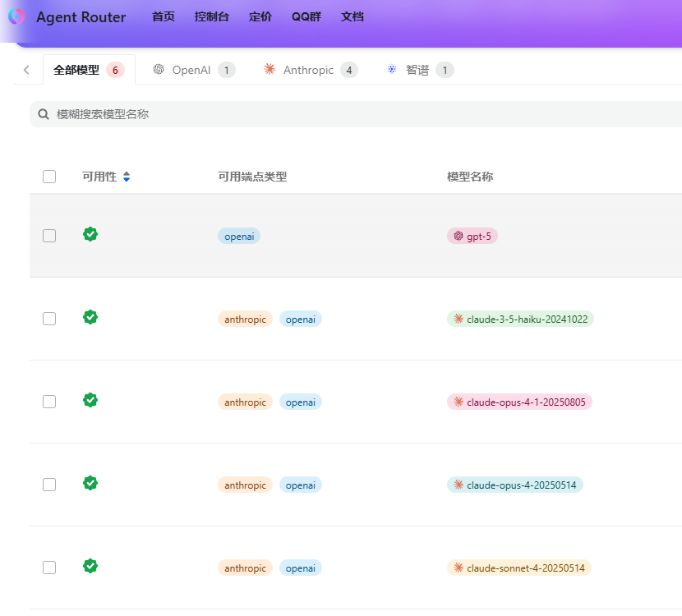Click openai tag in claude-opus-4-20250514 row
The height and width of the screenshot is (616, 682).
(x=301, y=485)
